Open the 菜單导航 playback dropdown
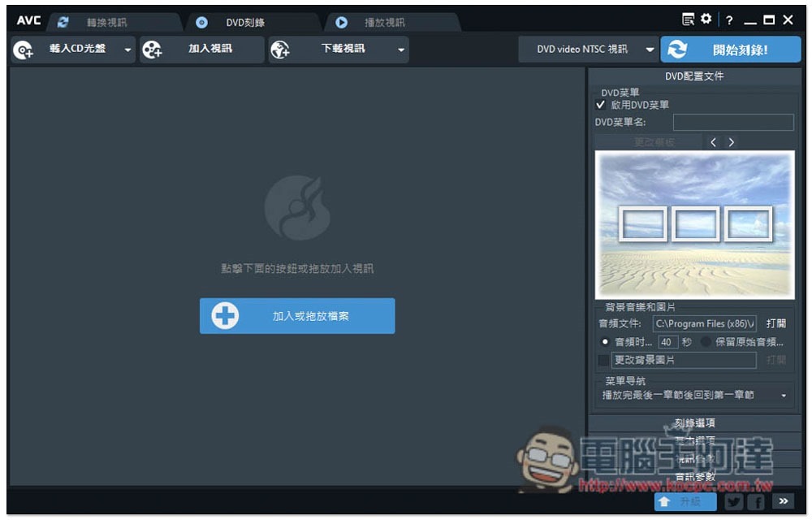 (x=694, y=395)
